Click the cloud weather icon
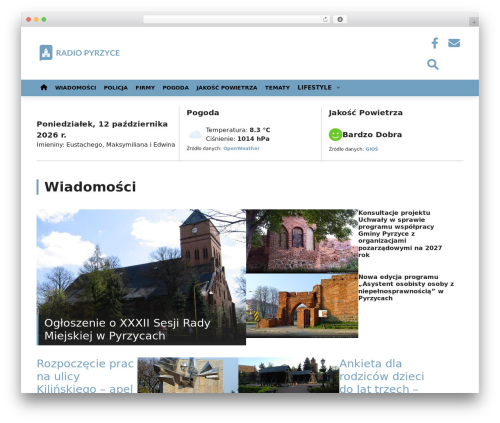The width and height of the screenshot is (500, 423). (x=195, y=134)
